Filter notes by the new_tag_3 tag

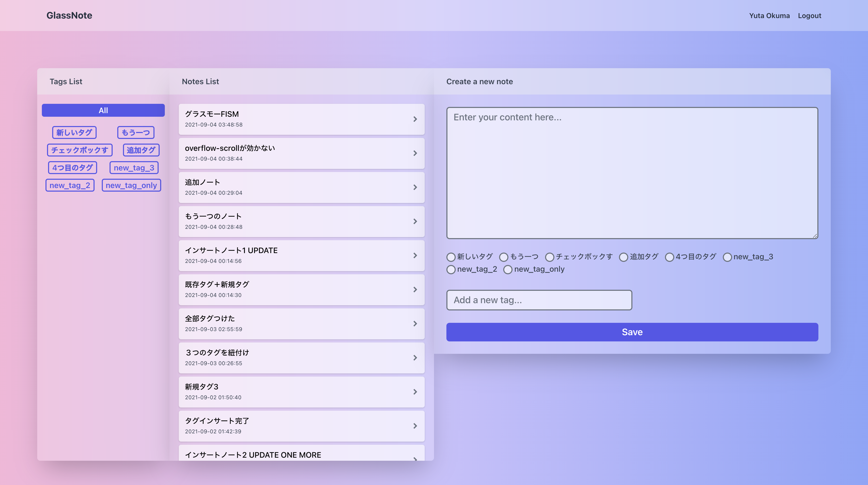tap(134, 167)
